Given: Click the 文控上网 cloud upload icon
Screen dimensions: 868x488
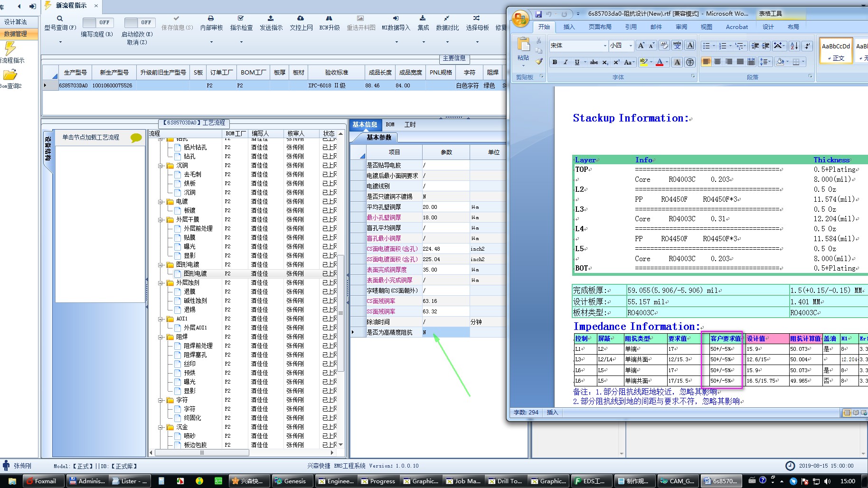Looking at the screenshot, I should coord(301,19).
